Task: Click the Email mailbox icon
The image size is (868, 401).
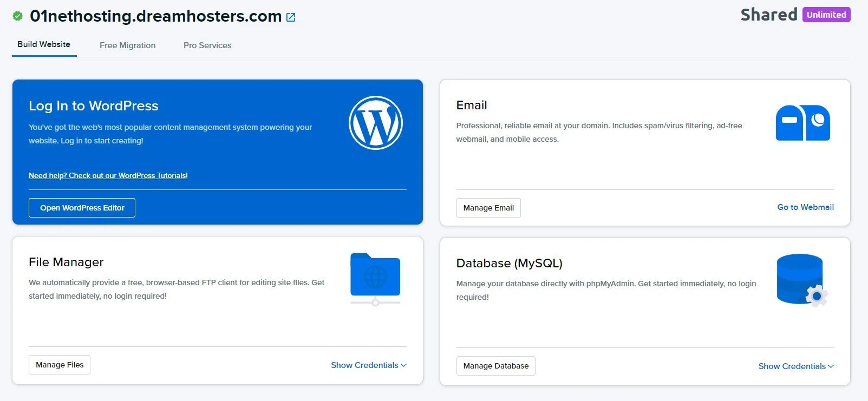Action: coord(802,123)
